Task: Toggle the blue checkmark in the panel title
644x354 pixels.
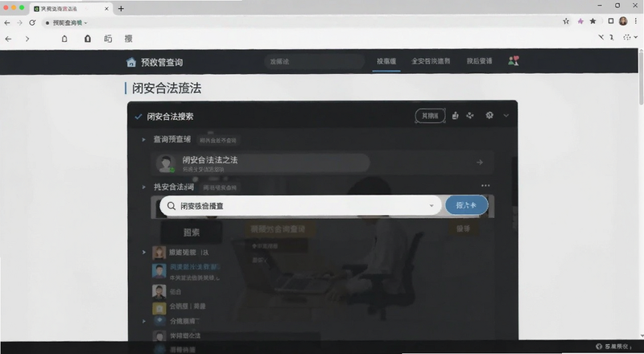Action: pos(138,117)
